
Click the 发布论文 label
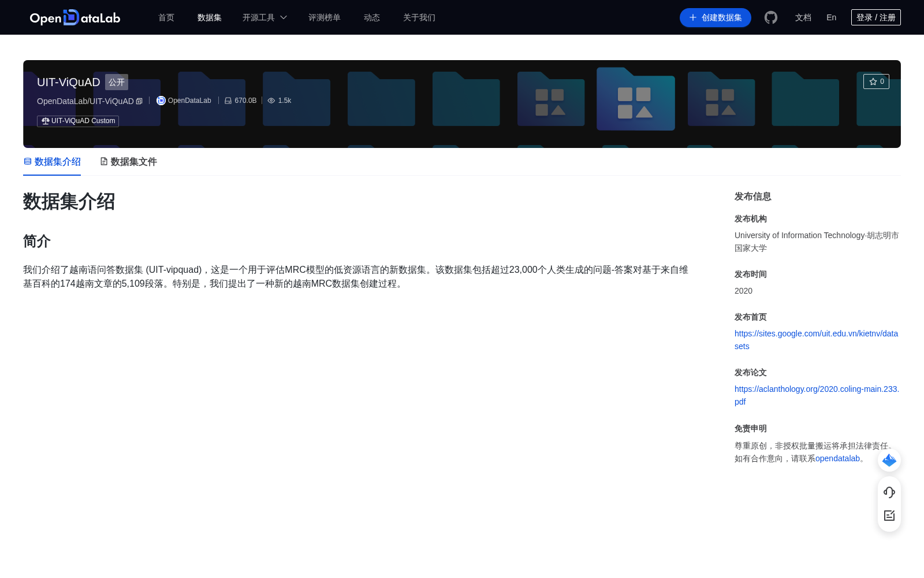pos(751,372)
